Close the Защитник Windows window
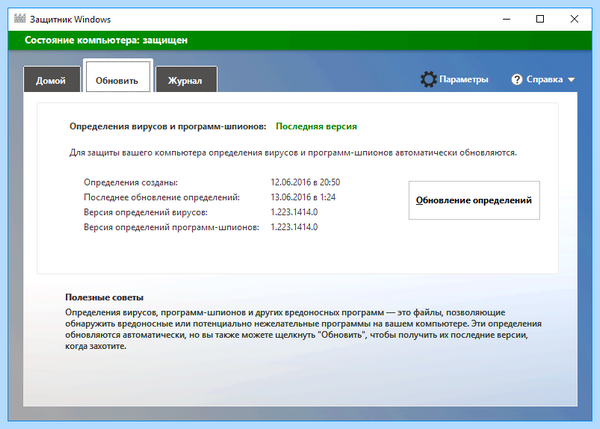The width and height of the screenshot is (600, 429). coord(574,19)
